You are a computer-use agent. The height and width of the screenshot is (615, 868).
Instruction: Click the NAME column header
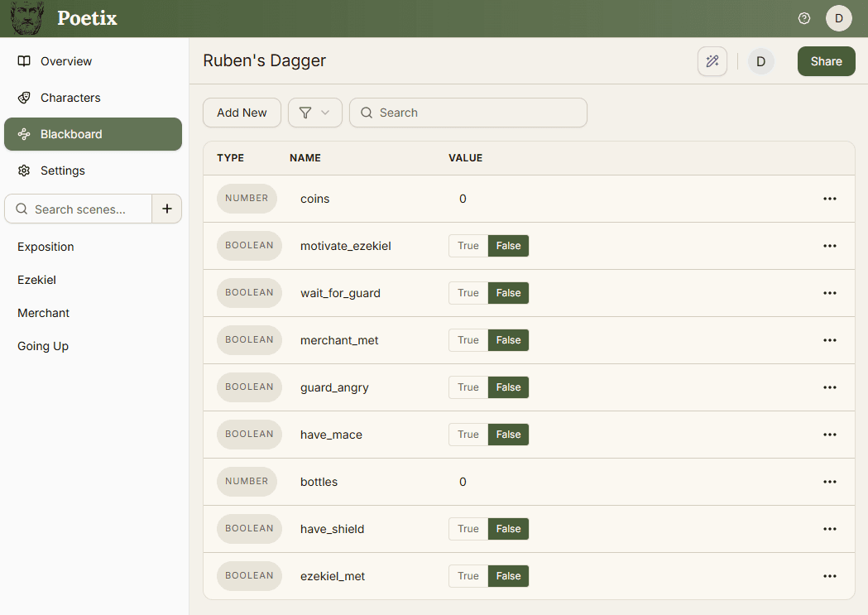pyautogui.click(x=305, y=158)
